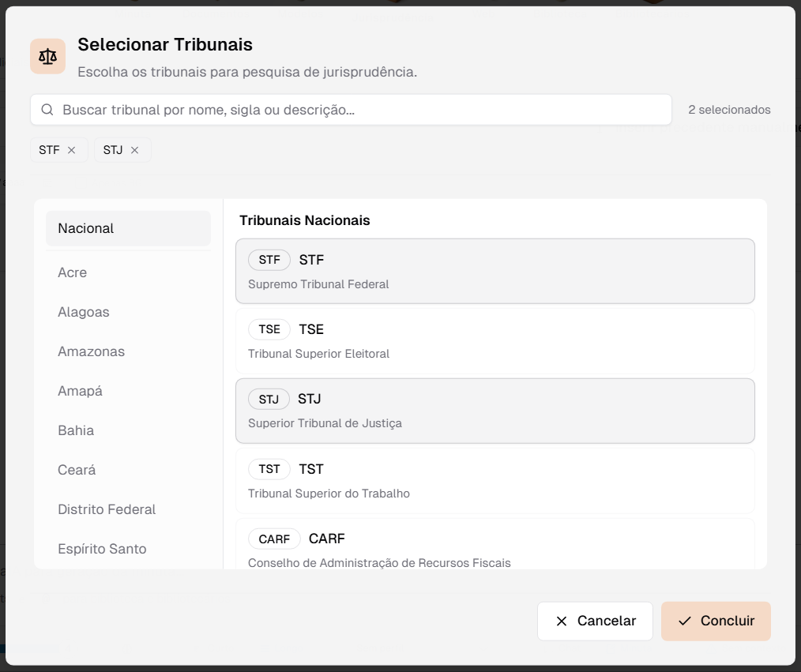This screenshot has width=801, height=672.
Task: Deselect the STJ Superior Tribunal de Justiça row
Action: 495,411
